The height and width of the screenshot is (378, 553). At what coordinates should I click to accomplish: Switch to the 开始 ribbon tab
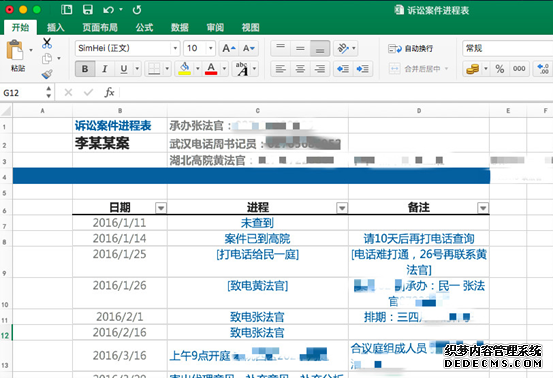pos(20,28)
